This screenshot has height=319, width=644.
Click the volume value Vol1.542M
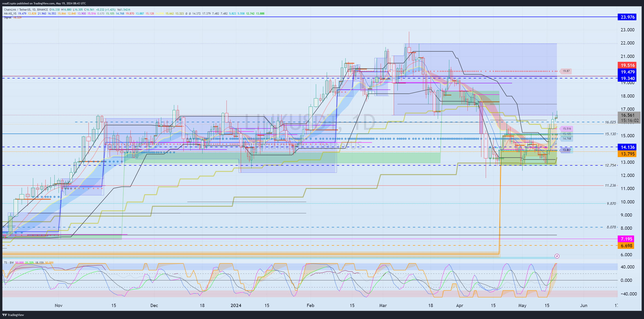124,10
